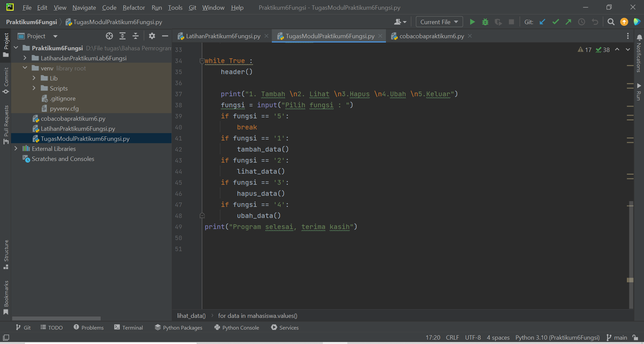
Task: Run the current file with the green play icon
Action: pos(472,21)
